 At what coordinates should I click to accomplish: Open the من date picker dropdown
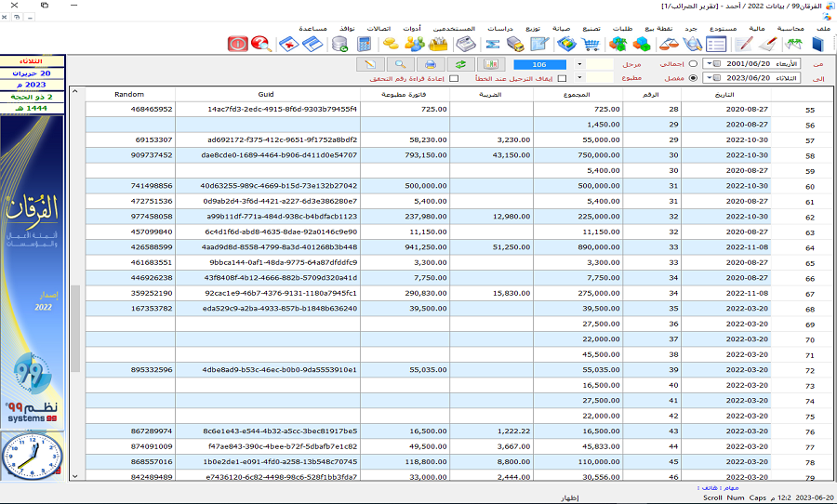tap(711, 64)
